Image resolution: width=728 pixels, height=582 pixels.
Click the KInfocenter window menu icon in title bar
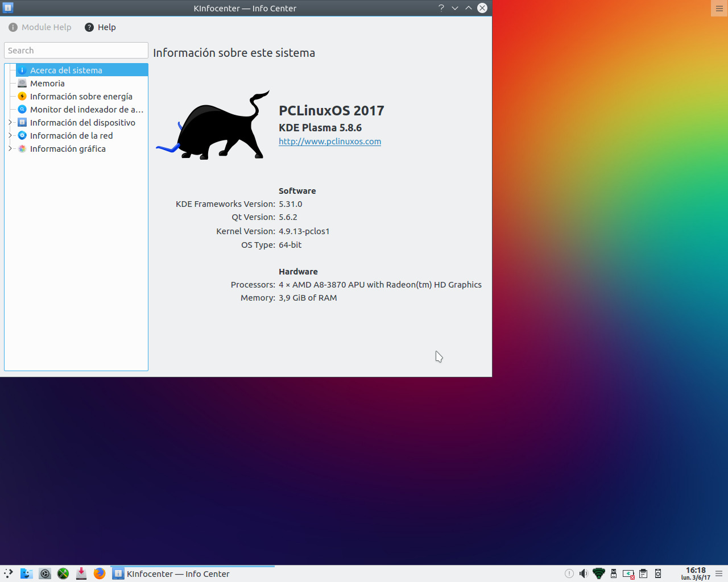click(8, 8)
